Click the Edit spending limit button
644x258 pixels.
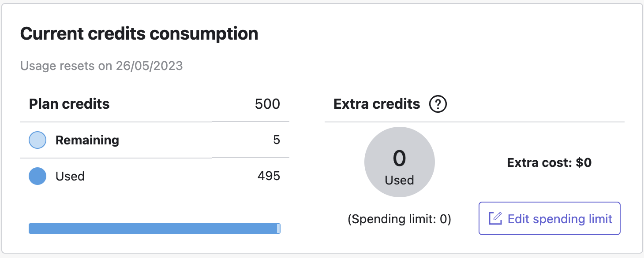pos(549,218)
